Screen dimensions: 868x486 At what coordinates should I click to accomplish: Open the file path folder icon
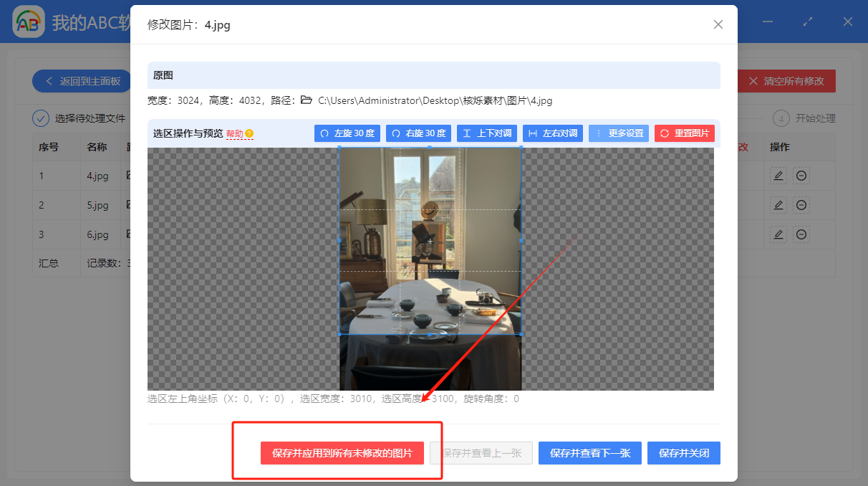[x=307, y=100]
